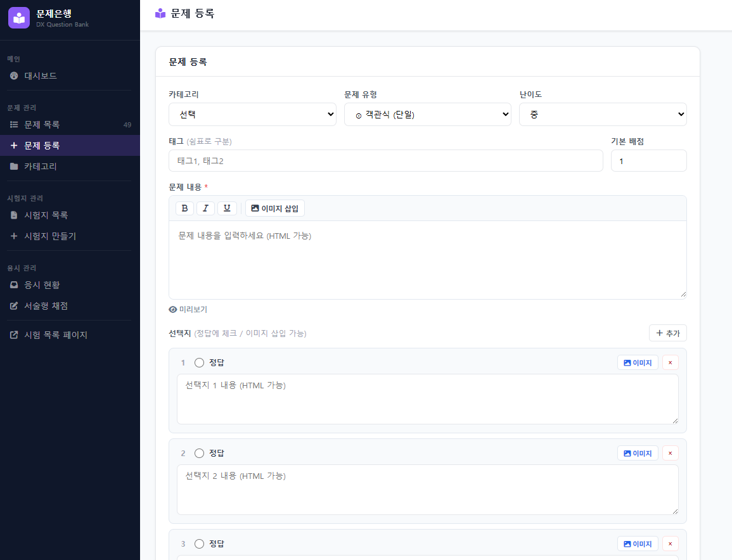Screen dimensions: 732x560
Task: Click the 기본 배점 input field
Action: [649, 160]
